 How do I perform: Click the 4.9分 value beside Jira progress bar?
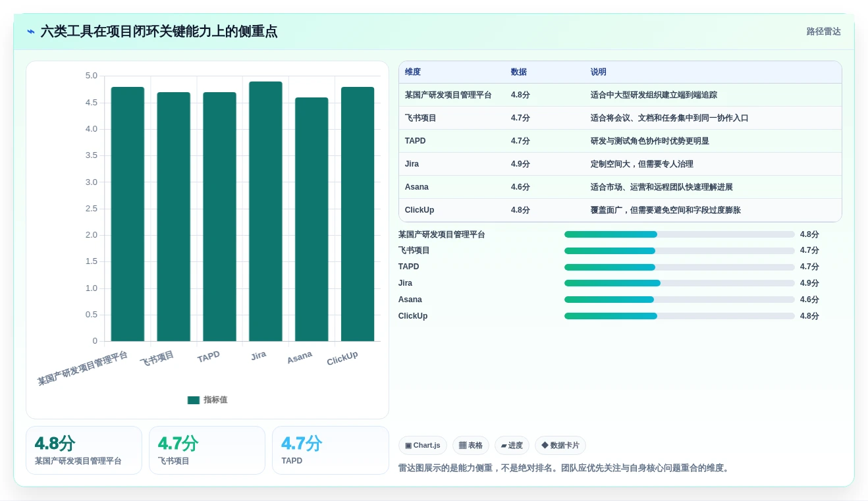click(x=809, y=283)
